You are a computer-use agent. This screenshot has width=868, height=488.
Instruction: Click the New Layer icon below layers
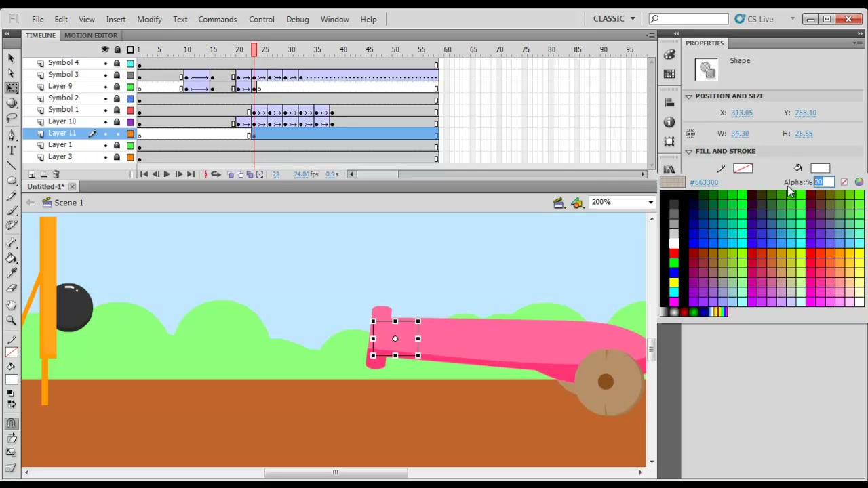click(x=33, y=174)
